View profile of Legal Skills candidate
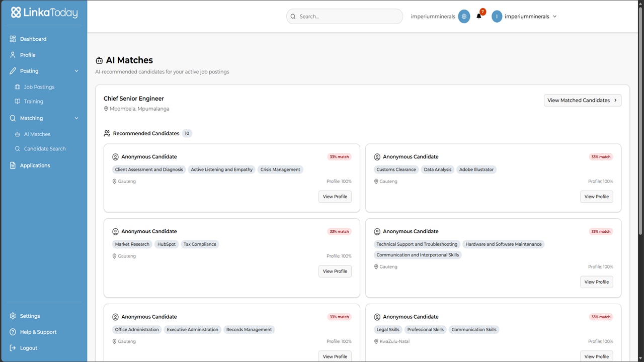Viewport: 644px width, 362px height. [597, 356]
